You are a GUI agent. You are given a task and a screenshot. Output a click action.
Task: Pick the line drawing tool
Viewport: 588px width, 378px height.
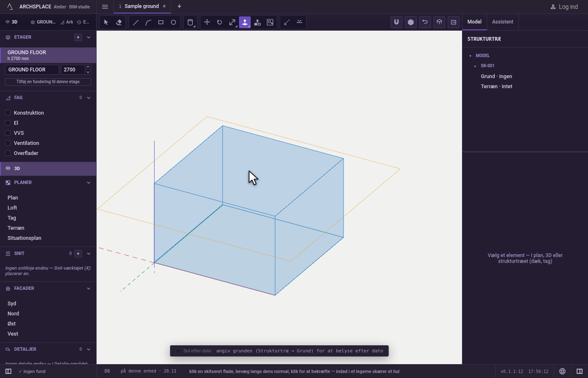pos(136,22)
